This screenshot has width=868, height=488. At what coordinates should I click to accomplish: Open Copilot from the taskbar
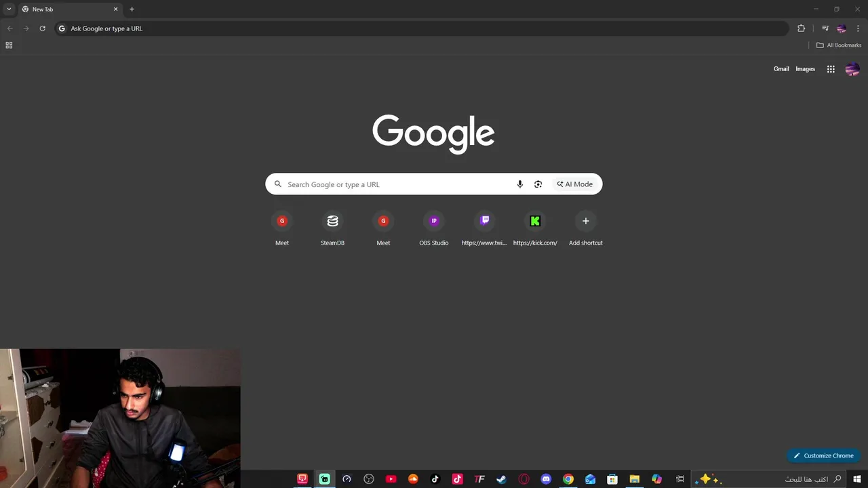(656, 479)
